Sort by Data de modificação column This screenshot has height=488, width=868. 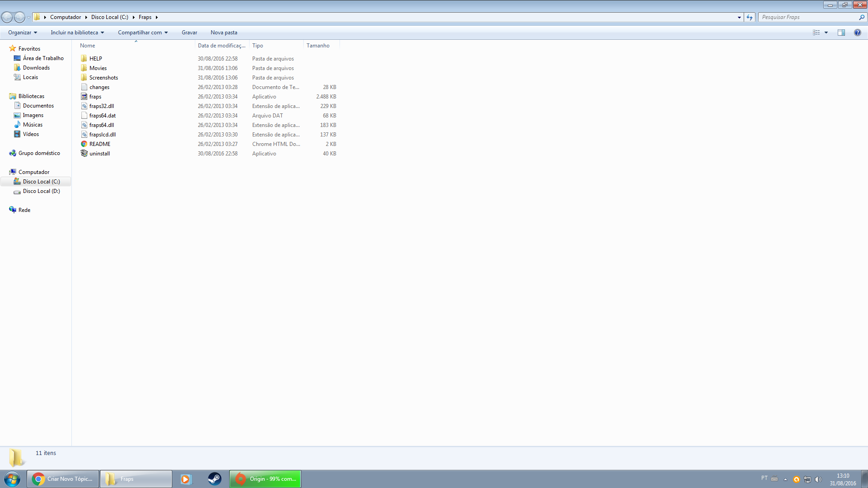222,46
